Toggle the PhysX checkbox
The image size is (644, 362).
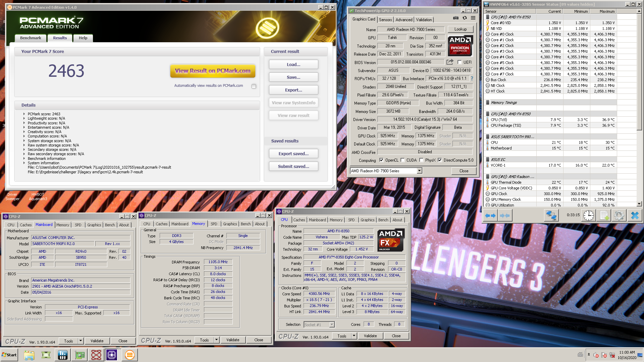(421, 160)
